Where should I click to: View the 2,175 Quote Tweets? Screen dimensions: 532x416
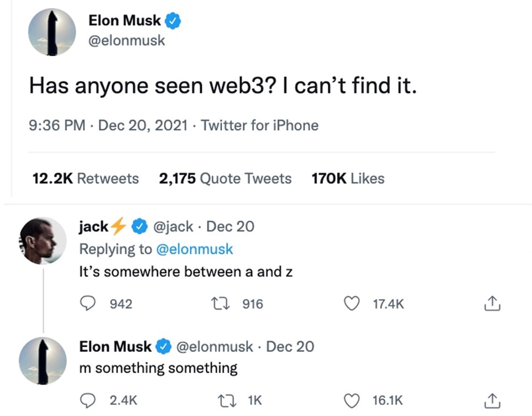(x=224, y=178)
